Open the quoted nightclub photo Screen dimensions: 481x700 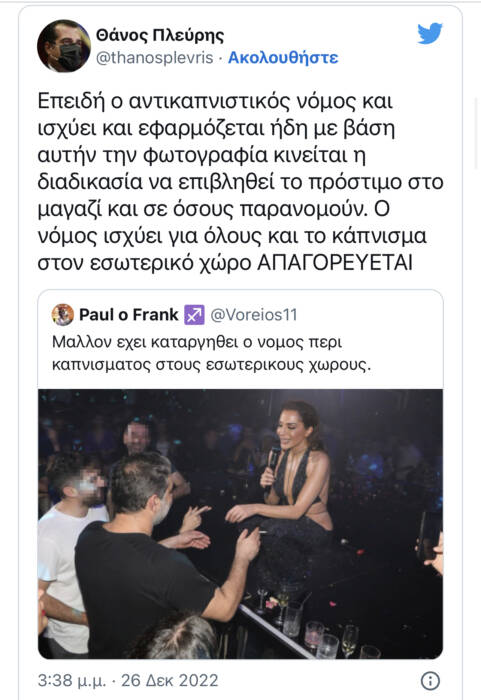coord(240,524)
